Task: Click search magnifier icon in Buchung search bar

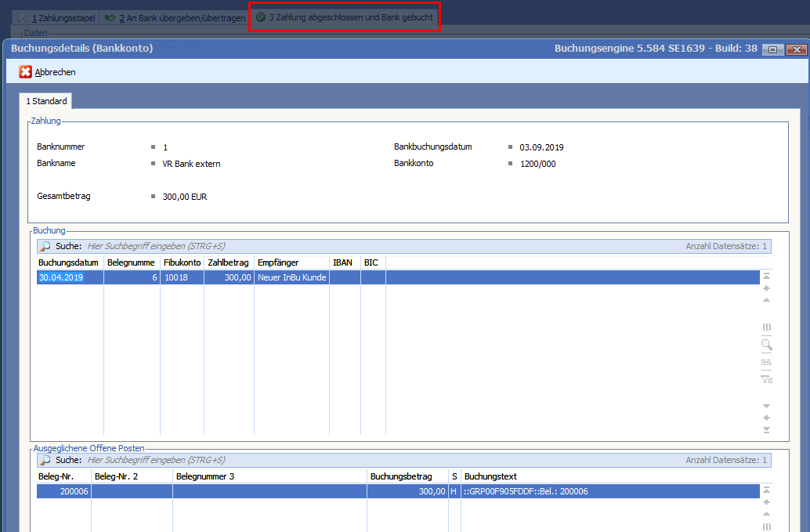Action: point(45,246)
